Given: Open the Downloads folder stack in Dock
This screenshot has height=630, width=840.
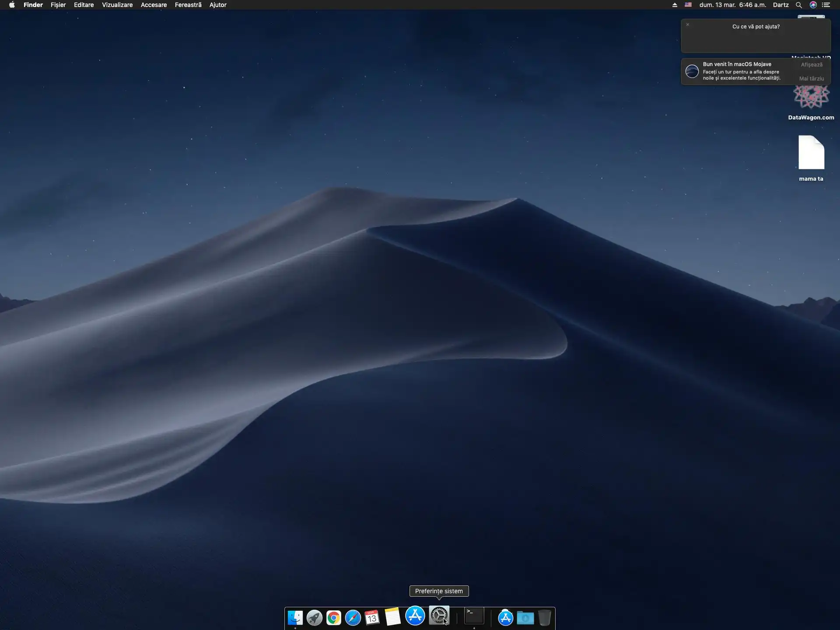Looking at the screenshot, I should (x=525, y=617).
